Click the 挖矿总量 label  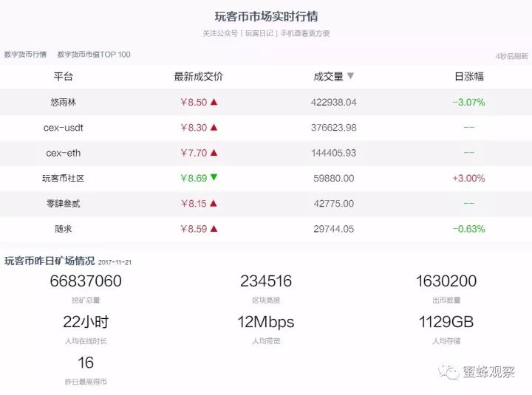click(x=86, y=300)
